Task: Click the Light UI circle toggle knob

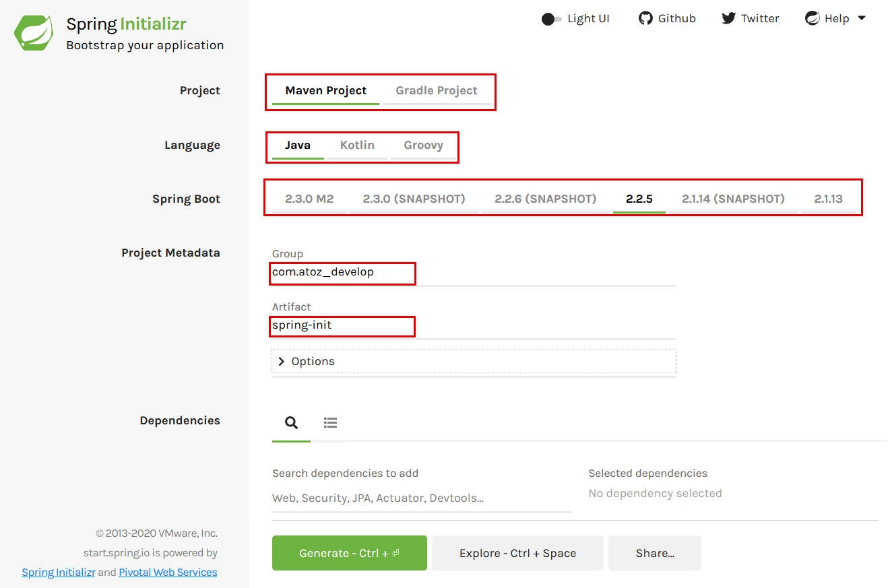Action: point(546,19)
